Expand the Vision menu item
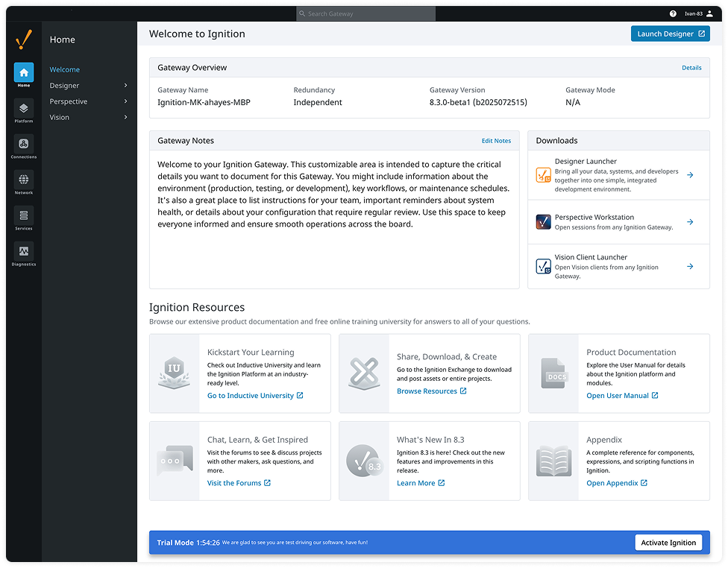This screenshot has height=568, width=728. (89, 117)
